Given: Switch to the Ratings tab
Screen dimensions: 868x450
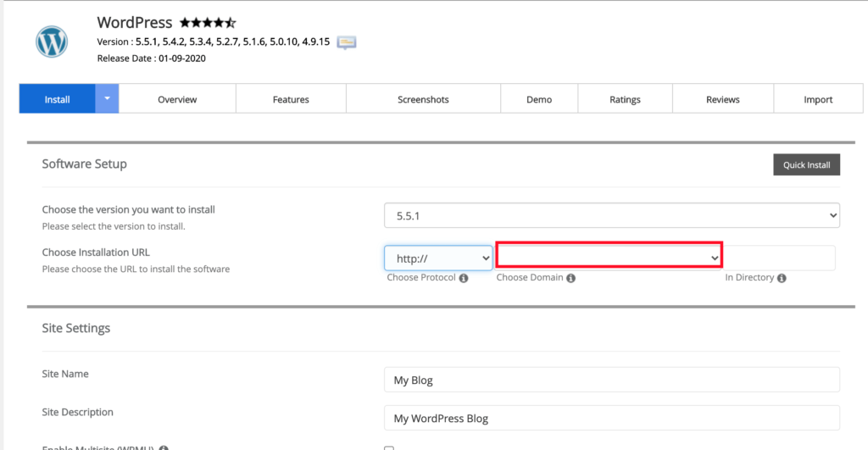Looking at the screenshot, I should point(625,98).
